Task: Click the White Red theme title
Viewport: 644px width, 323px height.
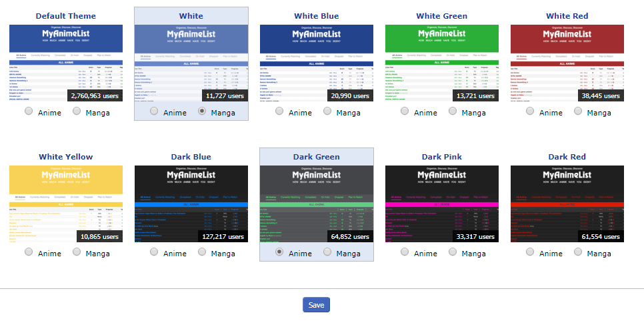Action: click(567, 16)
